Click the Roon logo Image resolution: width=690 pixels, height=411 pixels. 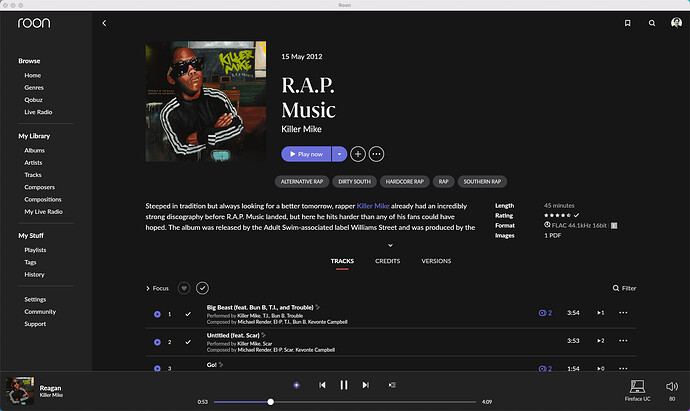(34, 23)
